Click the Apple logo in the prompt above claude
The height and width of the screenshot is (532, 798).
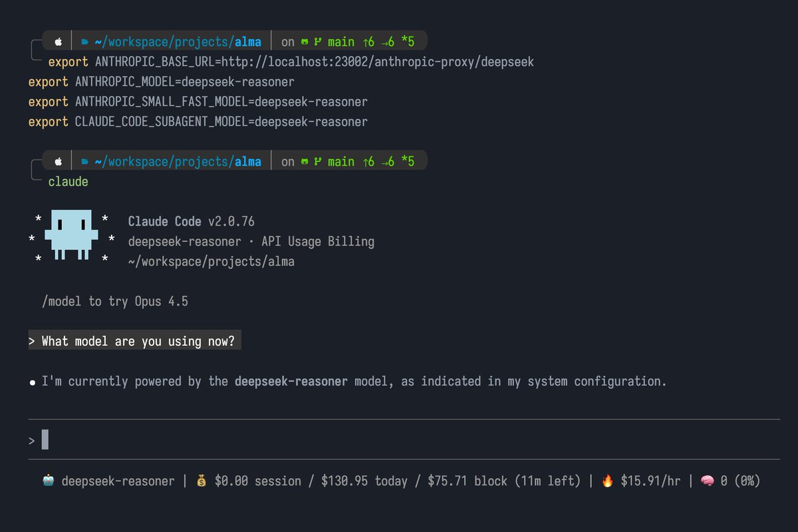58,162
